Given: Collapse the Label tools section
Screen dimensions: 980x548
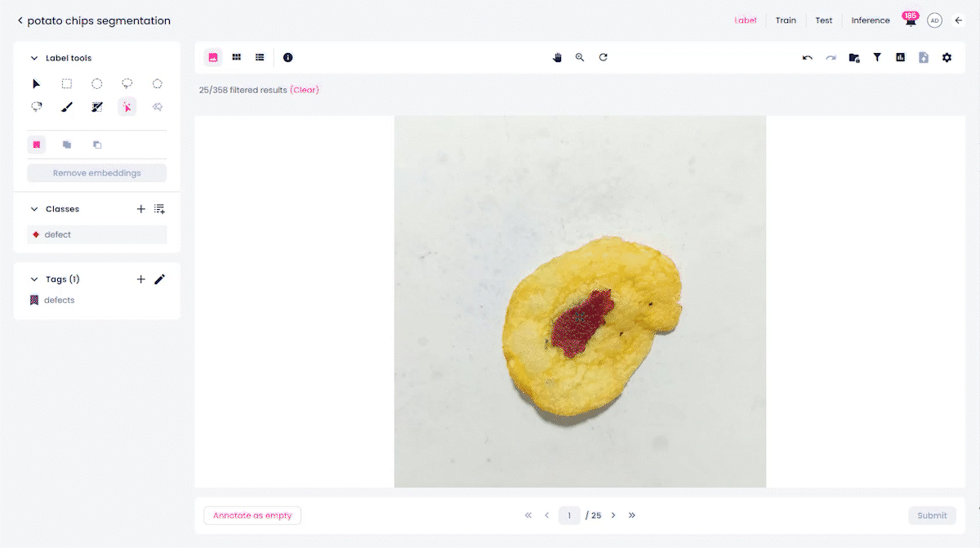Looking at the screenshot, I should click(34, 59).
